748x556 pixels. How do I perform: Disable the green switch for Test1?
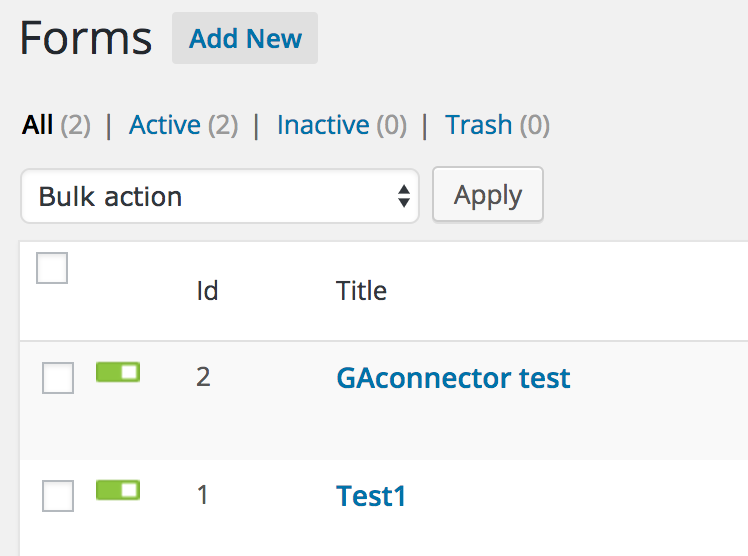[118, 490]
